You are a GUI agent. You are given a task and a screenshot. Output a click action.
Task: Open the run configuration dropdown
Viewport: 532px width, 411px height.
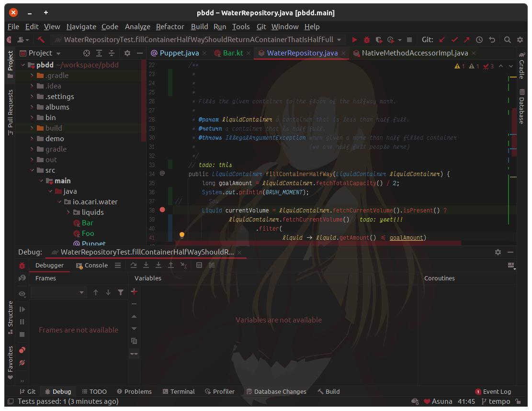pyautogui.click(x=198, y=40)
